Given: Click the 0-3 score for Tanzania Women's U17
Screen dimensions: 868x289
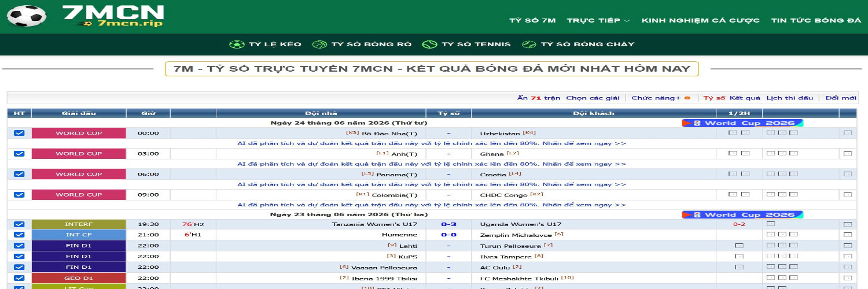Looking at the screenshot, I should click(x=448, y=224).
